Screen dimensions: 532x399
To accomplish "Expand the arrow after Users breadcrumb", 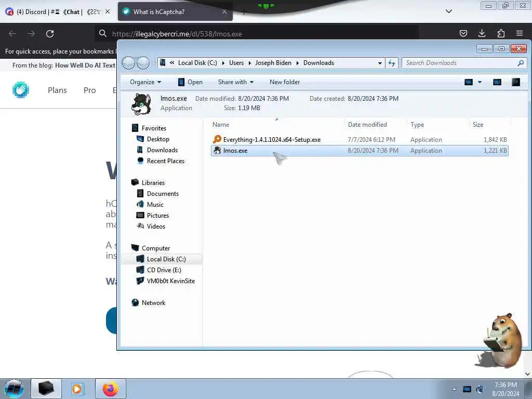I will pos(249,63).
